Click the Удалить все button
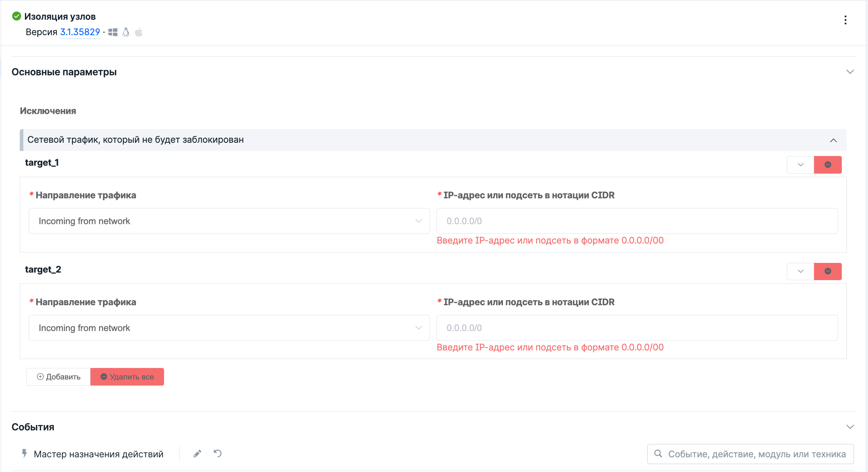 point(127,377)
